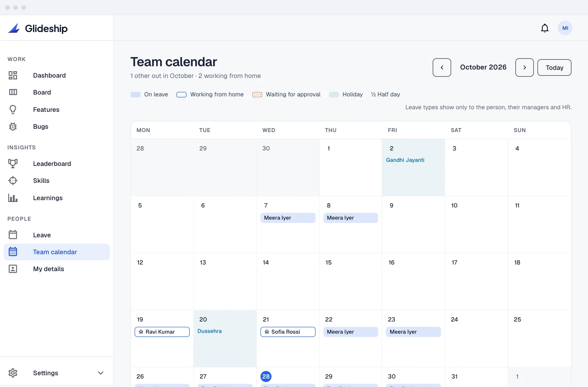
Task: Click the Board columns icon
Action: 13,92
